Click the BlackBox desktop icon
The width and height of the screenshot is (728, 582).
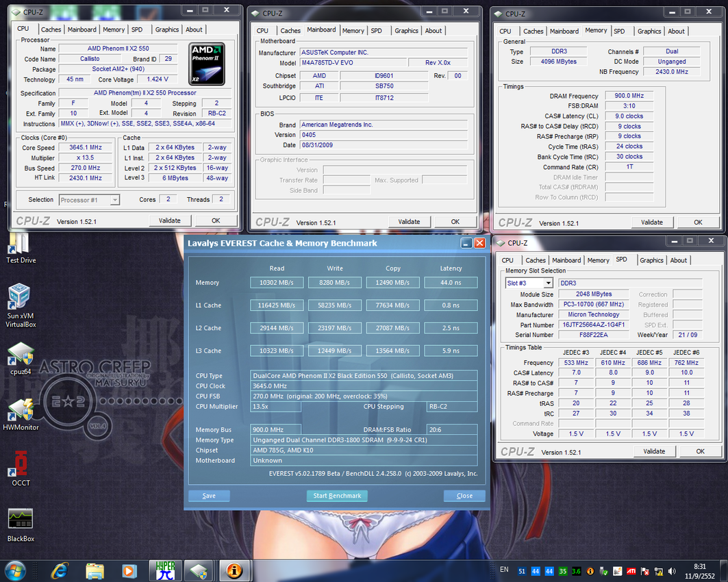(21, 524)
